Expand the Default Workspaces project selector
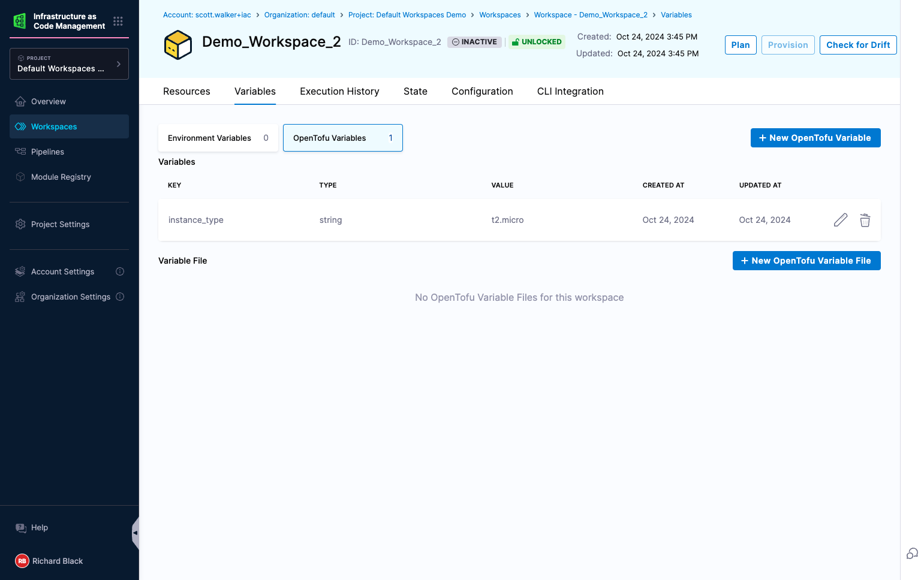The width and height of the screenshot is (924, 580). click(x=69, y=64)
